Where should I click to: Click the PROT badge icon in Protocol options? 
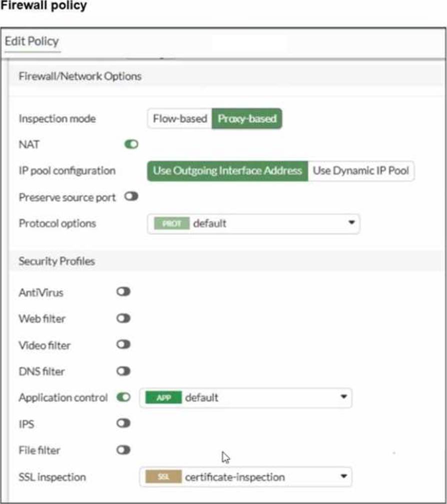coord(171,224)
